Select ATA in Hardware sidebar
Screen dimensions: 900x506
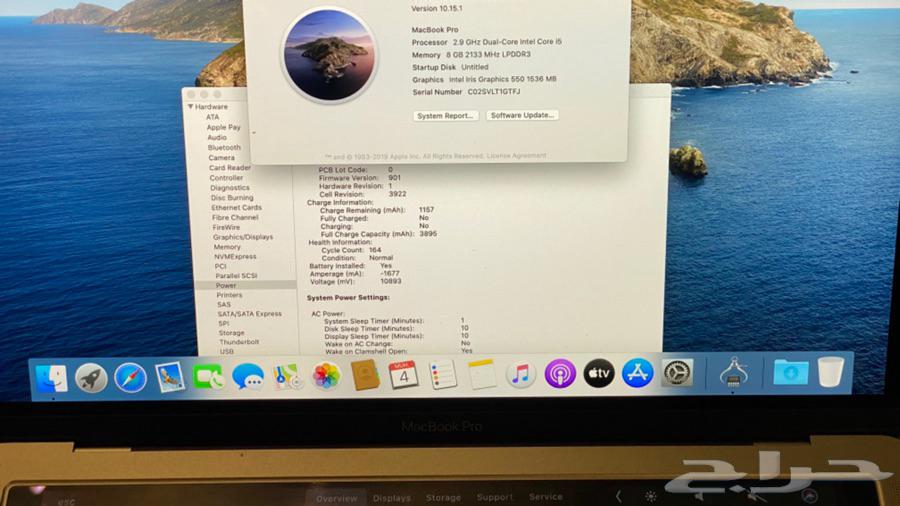pos(212,116)
